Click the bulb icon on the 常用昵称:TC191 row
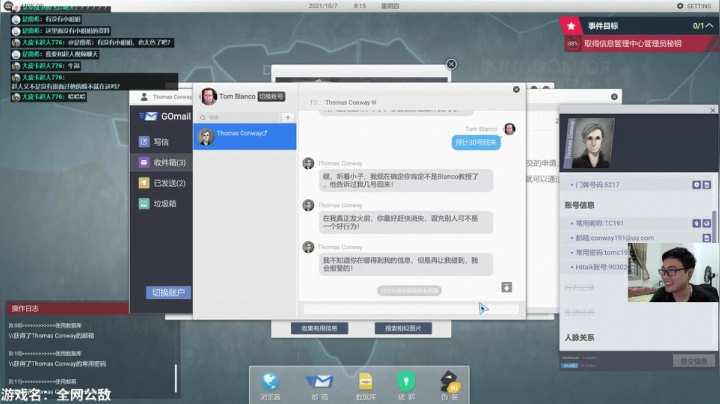 tap(696, 223)
